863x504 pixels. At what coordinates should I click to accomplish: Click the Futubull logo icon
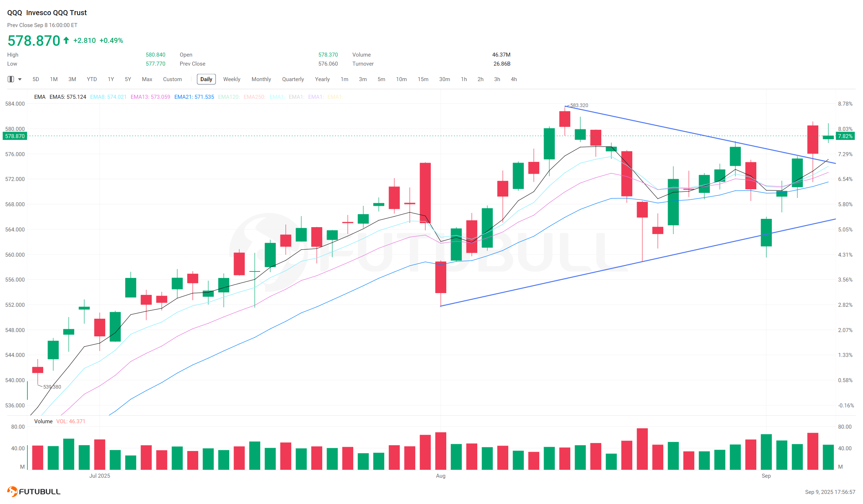pyautogui.click(x=12, y=491)
